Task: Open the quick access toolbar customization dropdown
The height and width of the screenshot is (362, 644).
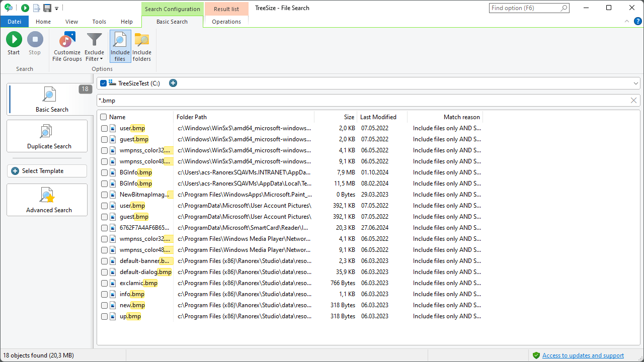Action: [56, 8]
